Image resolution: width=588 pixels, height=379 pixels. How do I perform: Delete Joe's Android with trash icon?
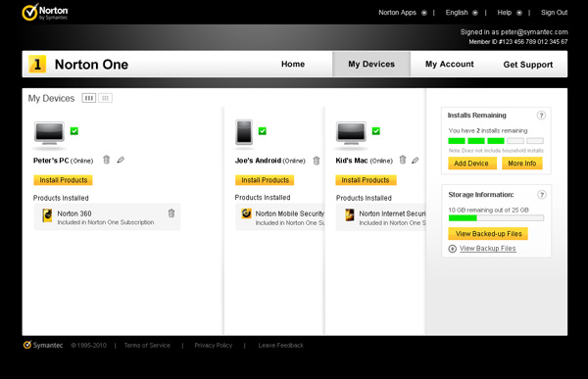tap(317, 161)
